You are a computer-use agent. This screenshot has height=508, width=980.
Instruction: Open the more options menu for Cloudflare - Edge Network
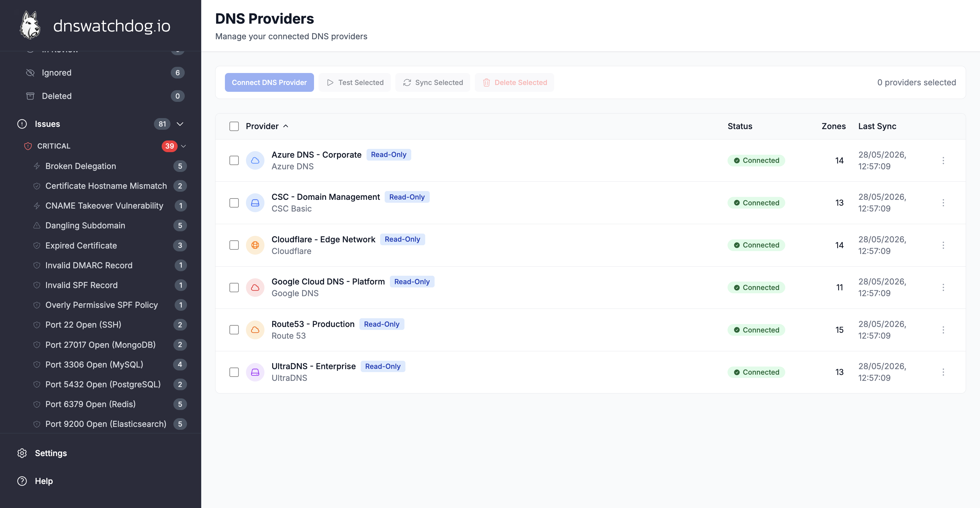(x=943, y=245)
